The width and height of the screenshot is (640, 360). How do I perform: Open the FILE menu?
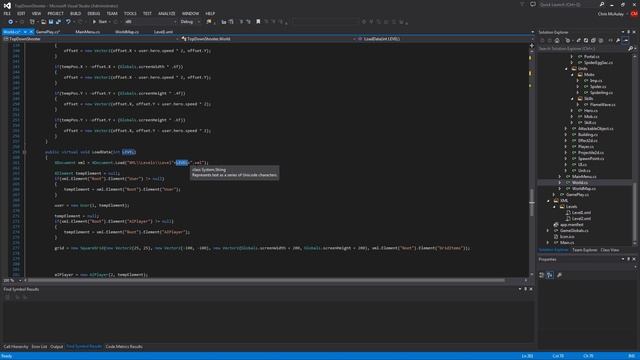point(7,13)
